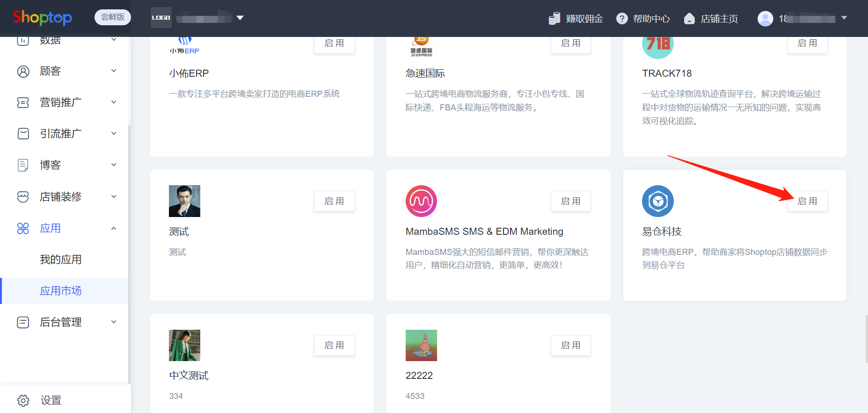This screenshot has width=868, height=413.
Task: Expand the 数据 menu chevron
Action: click(x=114, y=39)
